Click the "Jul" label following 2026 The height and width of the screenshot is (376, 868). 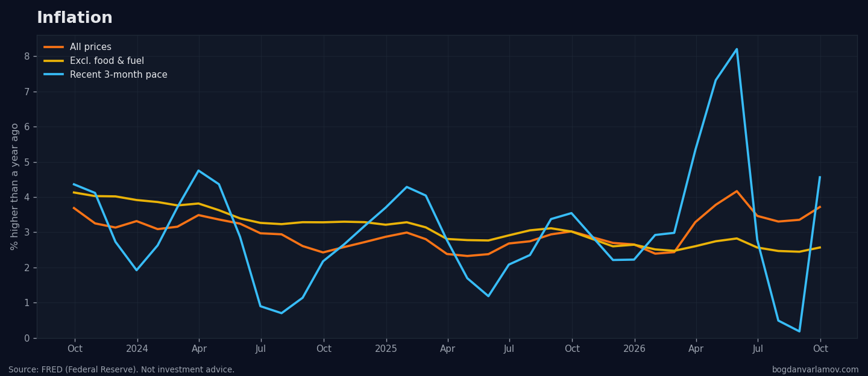[x=758, y=349]
